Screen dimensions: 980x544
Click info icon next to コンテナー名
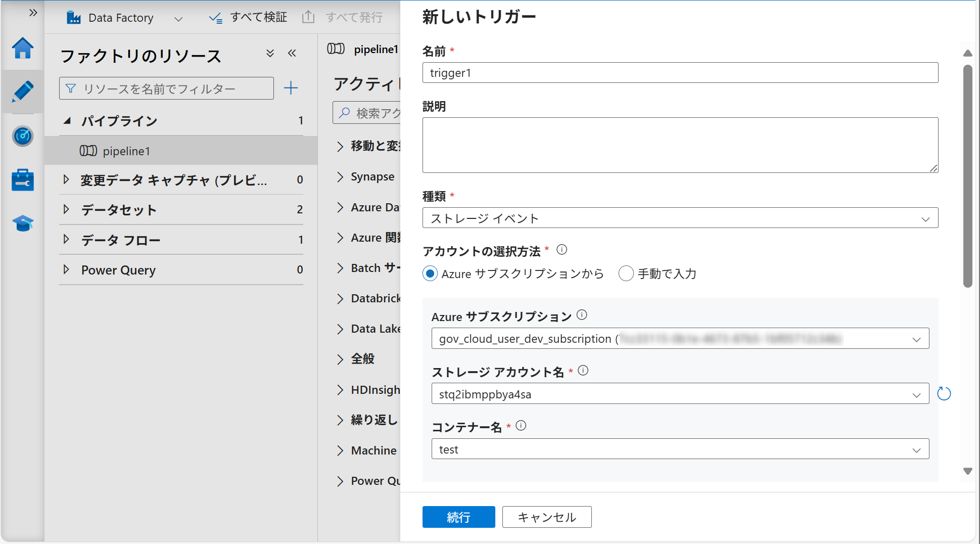pyautogui.click(x=521, y=426)
